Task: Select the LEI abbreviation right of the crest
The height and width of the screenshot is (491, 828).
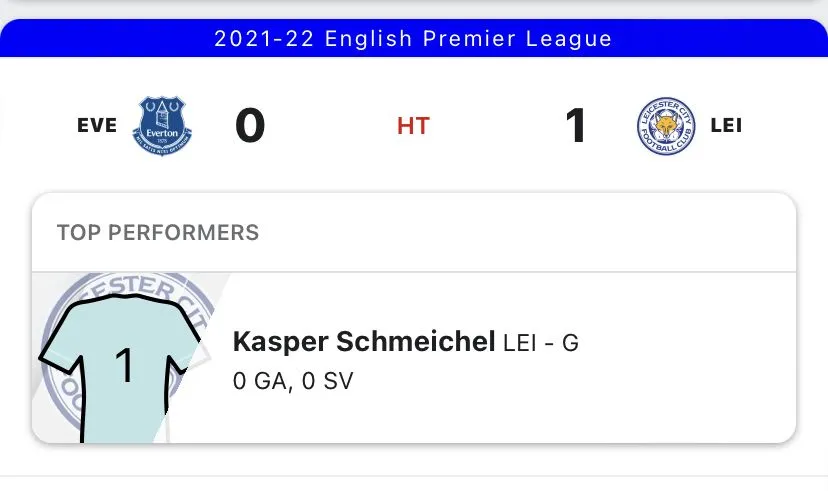Action: pyautogui.click(x=726, y=127)
